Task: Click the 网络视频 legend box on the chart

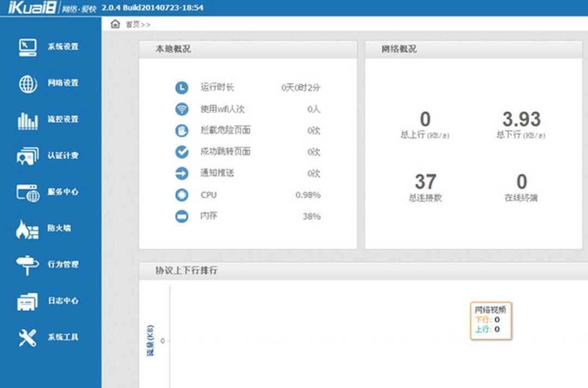Action: (x=491, y=321)
